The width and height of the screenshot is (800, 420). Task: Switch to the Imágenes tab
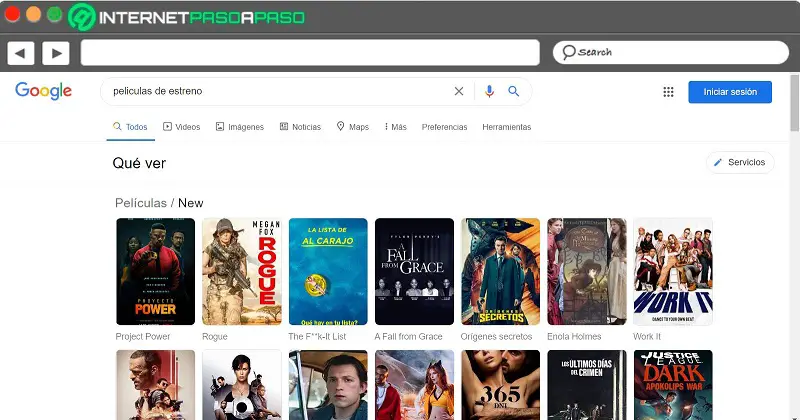pyautogui.click(x=240, y=127)
